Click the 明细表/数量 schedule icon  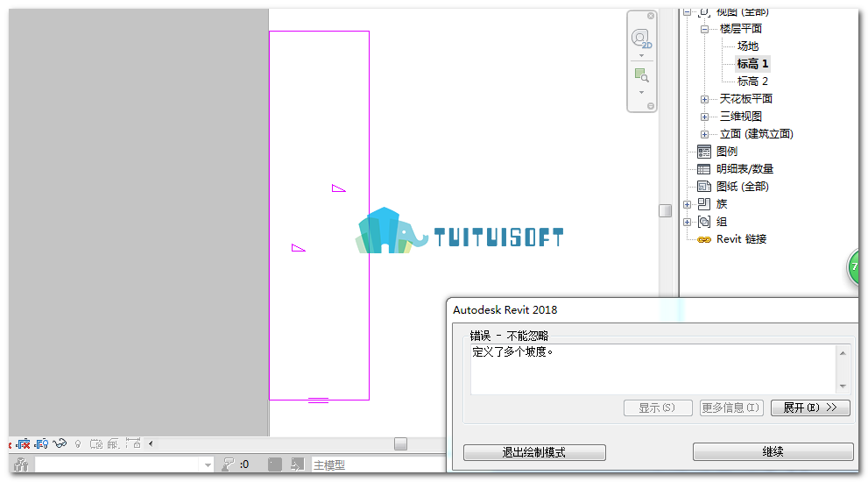click(x=704, y=169)
